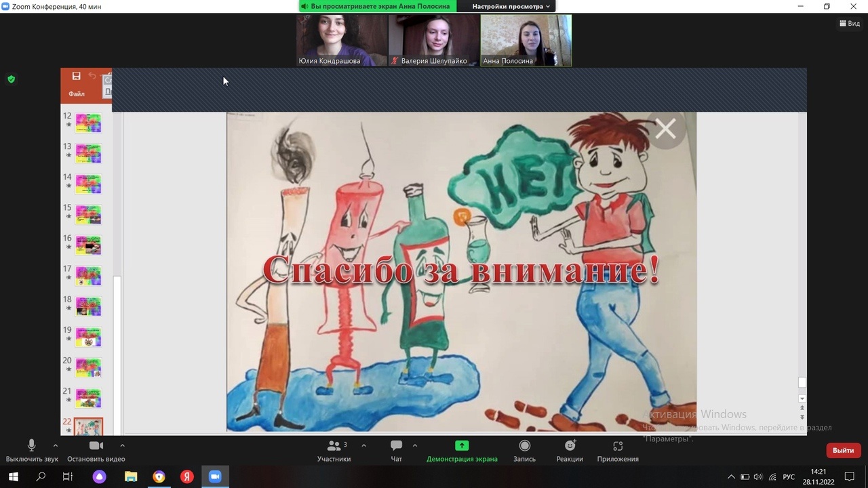Open the Чат chat panel
The height and width of the screenshot is (488, 868).
[x=396, y=451]
